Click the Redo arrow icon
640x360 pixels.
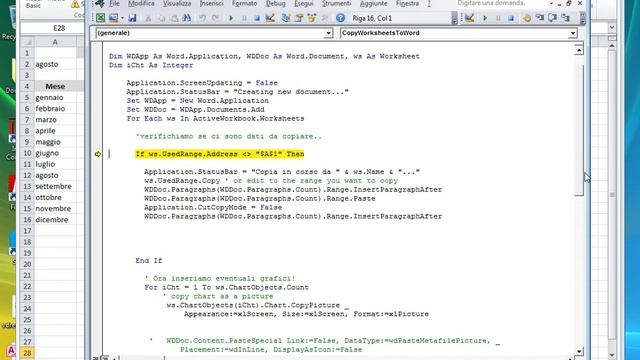click(x=215, y=18)
